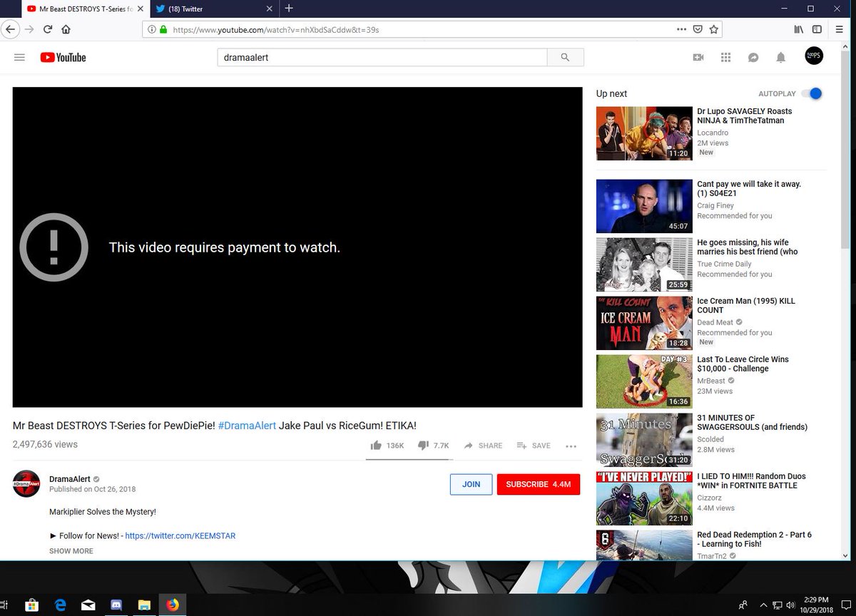
Task: Click the Locandro channel name
Action: (713, 133)
